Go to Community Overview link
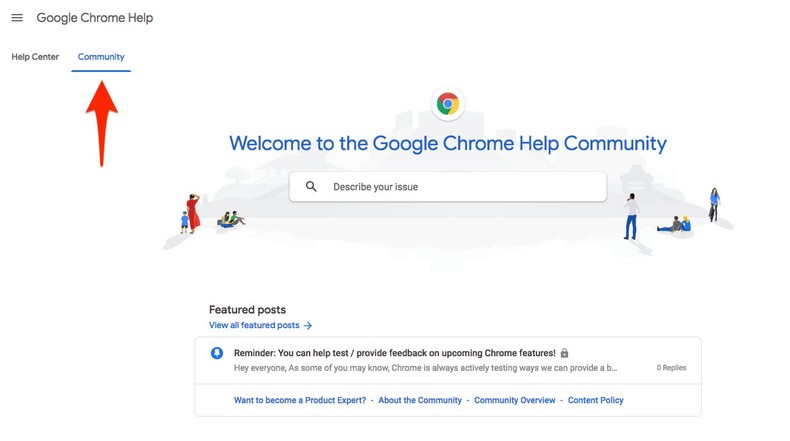This screenshot has height=441, width=790. [514, 400]
